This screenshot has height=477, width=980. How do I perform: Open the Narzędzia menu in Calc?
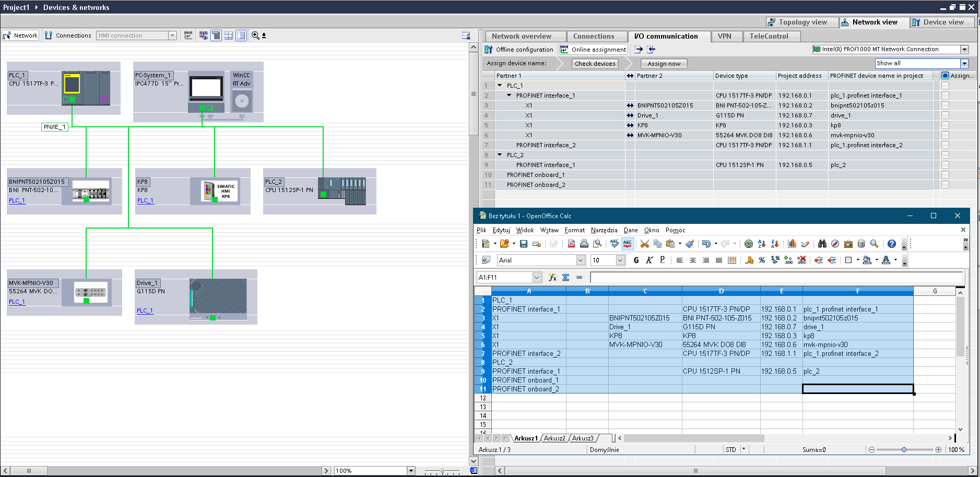pos(604,230)
